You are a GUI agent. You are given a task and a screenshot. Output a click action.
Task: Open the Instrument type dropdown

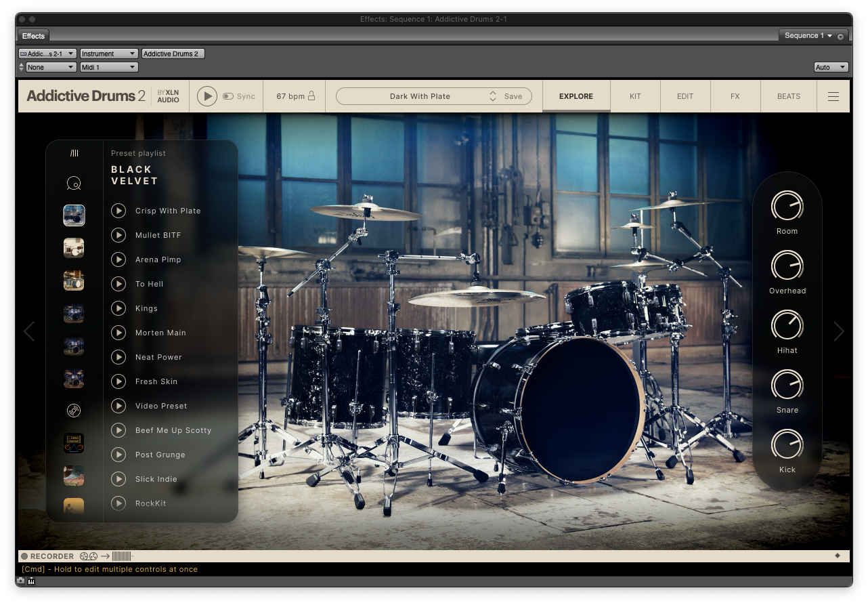(109, 54)
